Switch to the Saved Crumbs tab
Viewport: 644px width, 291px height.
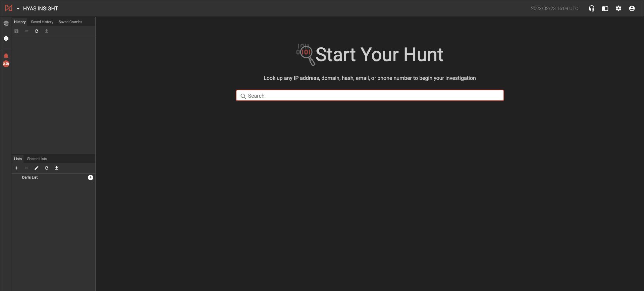pyautogui.click(x=70, y=22)
